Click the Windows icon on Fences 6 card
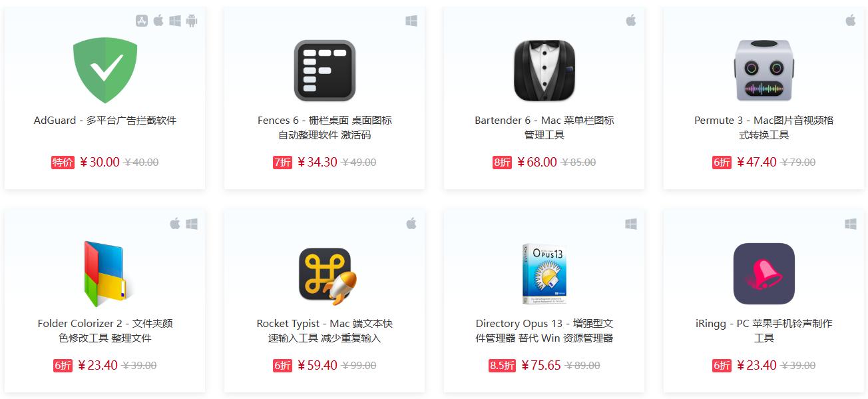The width and height of the screenshot is (868, 399). [x=411, y=21]
